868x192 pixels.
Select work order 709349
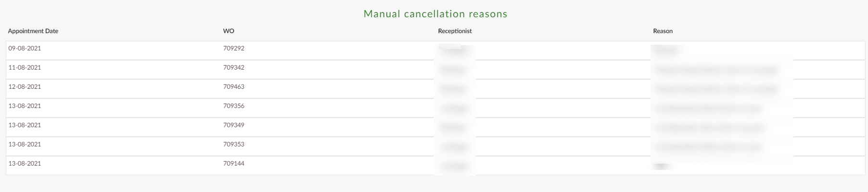[234, 125]
